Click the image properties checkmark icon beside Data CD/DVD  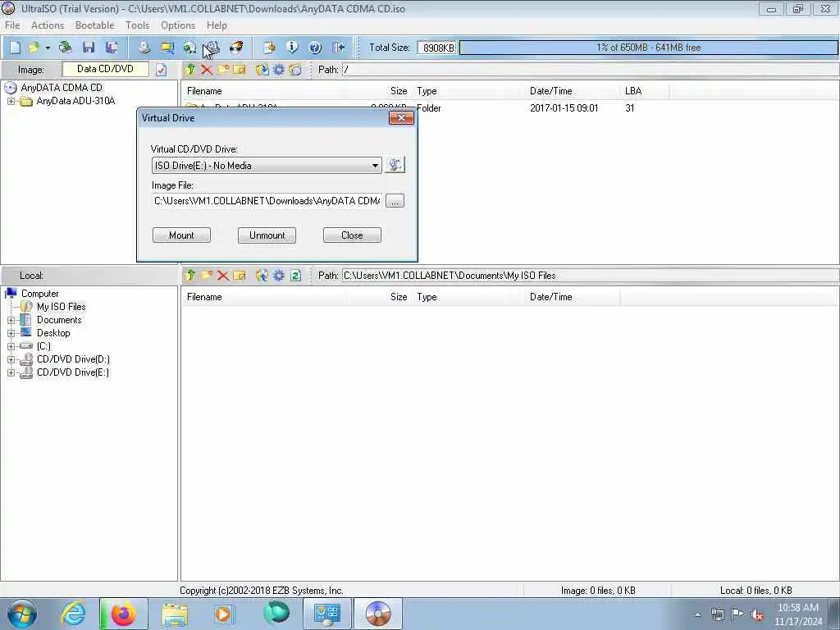(x=162, y=70)
